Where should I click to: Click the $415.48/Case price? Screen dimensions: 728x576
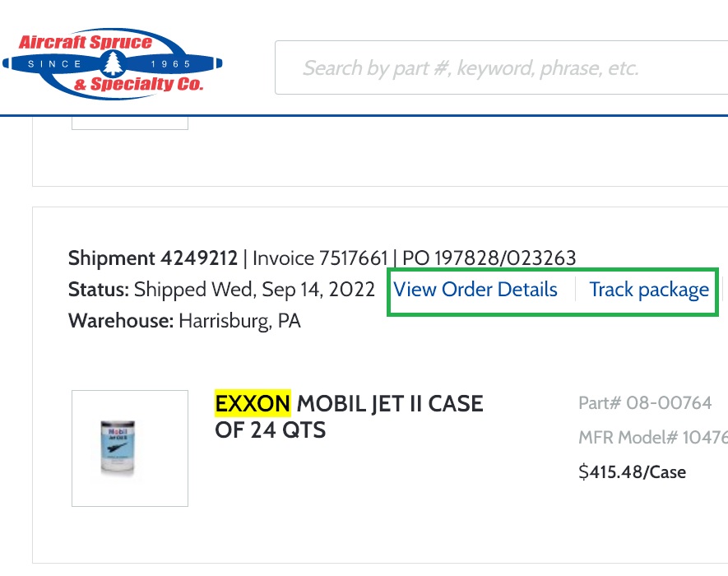tap(633, 472)
